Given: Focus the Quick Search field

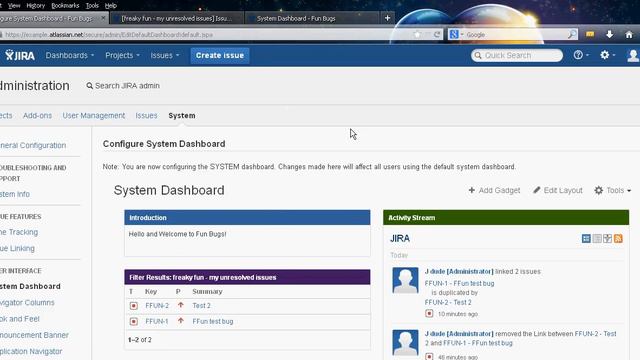Looking at the screenshot, I should 517,55.
